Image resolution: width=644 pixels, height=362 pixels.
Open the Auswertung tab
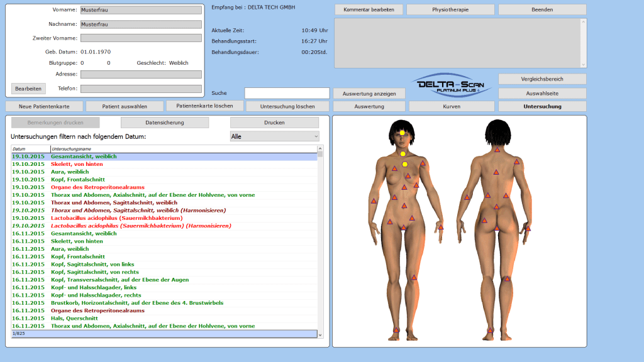tap(369, 107)
